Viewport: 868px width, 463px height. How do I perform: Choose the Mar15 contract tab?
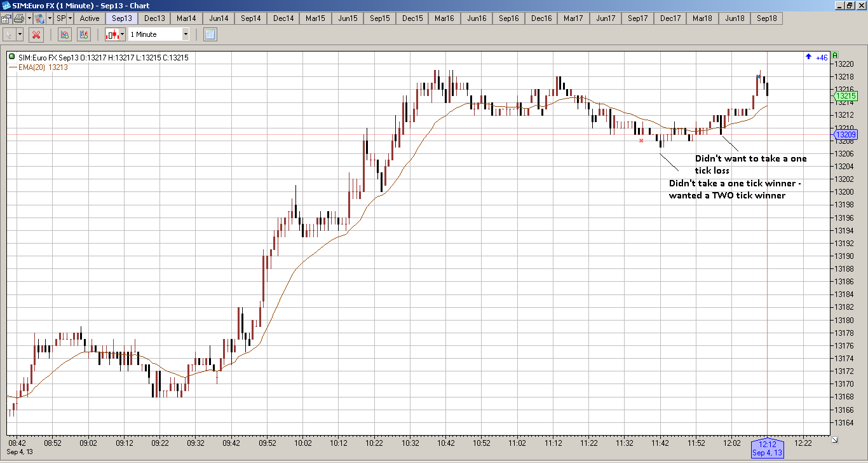pos(315,18)
